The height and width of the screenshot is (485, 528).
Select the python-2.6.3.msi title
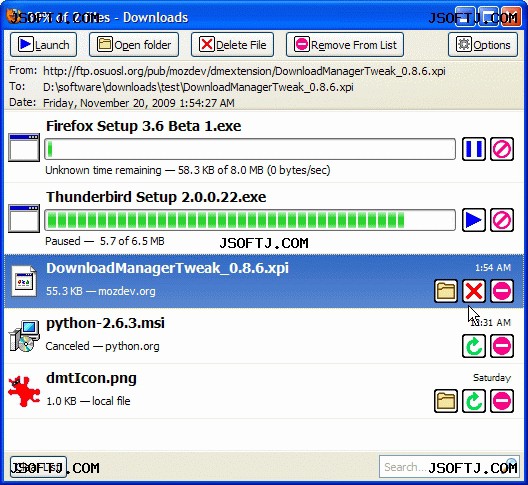click(x=105, y=323)
